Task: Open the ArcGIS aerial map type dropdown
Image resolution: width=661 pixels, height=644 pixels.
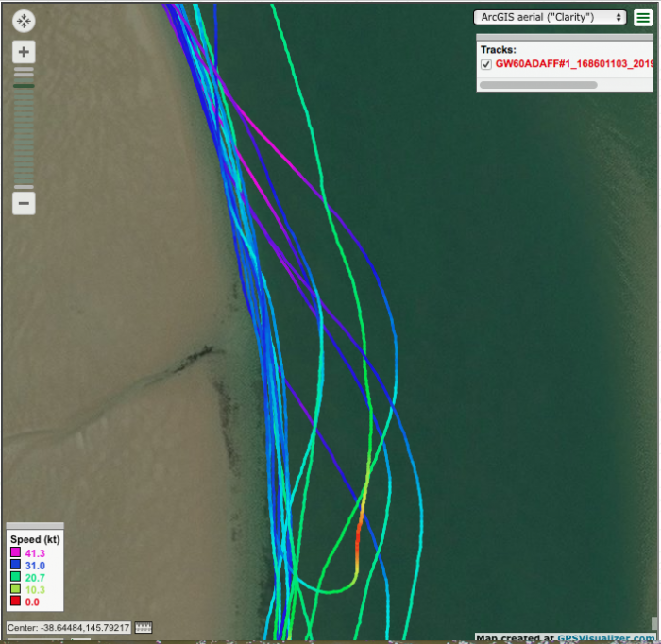Action: tap(550, 17)
